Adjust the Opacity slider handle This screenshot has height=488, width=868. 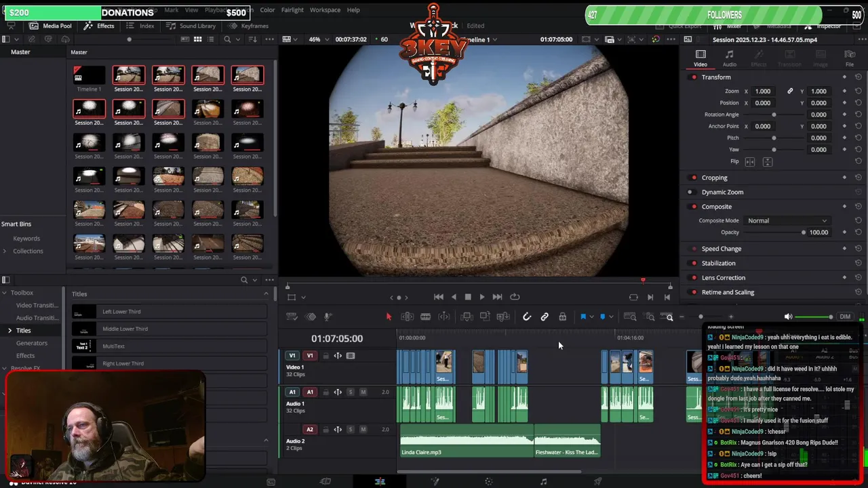804,232
